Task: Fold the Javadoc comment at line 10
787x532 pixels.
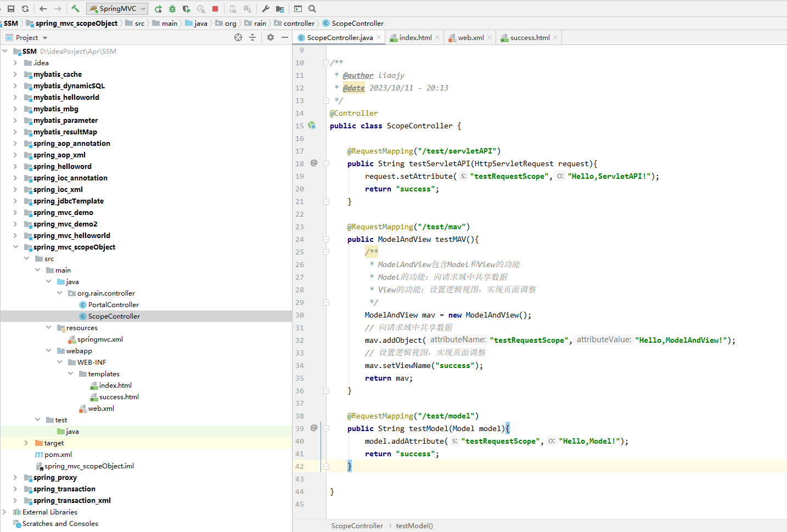Action: [326, 63]
